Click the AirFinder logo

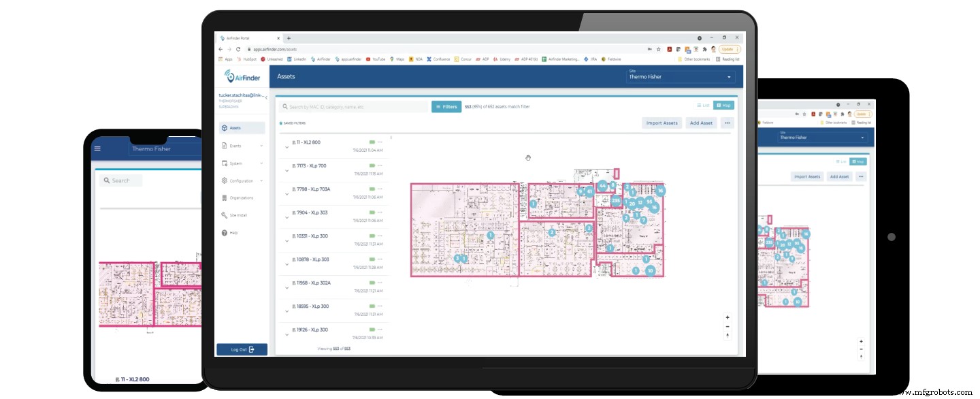click(242, 77)
